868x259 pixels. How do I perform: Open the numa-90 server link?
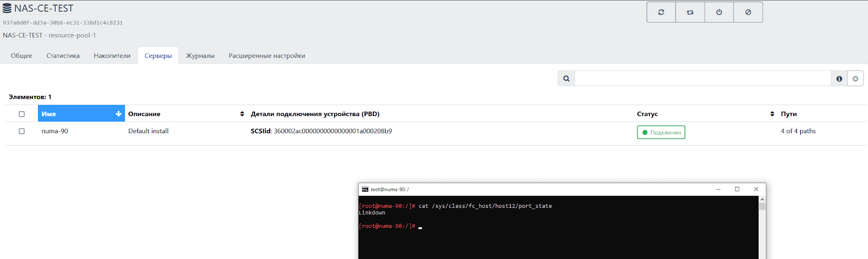[x=55, y=131]
